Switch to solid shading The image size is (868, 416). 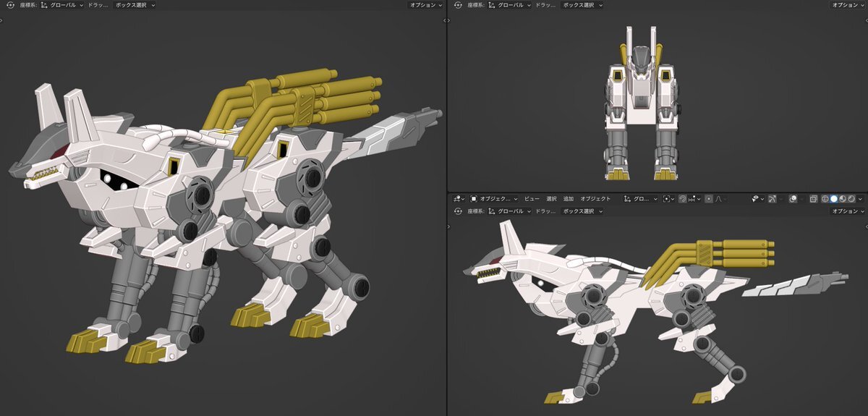(833, 198)
